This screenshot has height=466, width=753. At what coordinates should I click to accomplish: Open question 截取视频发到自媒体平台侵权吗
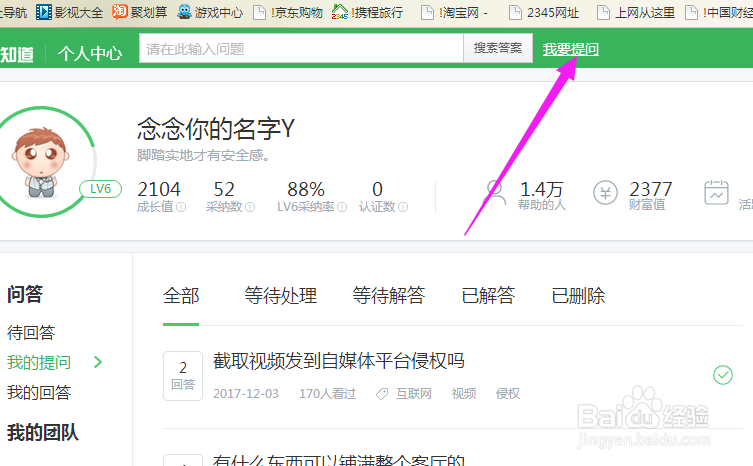339,361
